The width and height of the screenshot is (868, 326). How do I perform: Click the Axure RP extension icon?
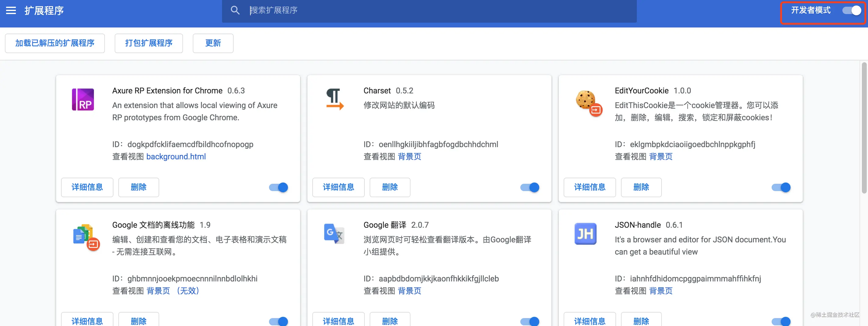pos(83,100)
